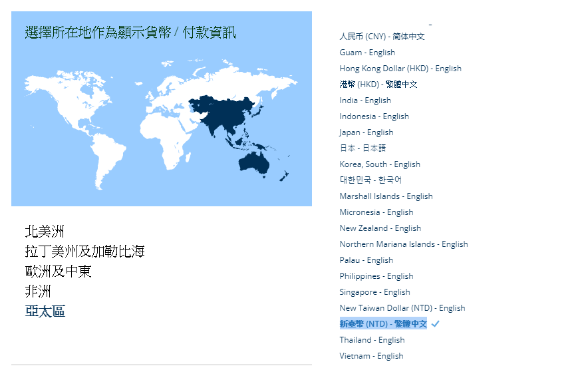
Task: Select 亞太區 region
Action: pos(45,311)
